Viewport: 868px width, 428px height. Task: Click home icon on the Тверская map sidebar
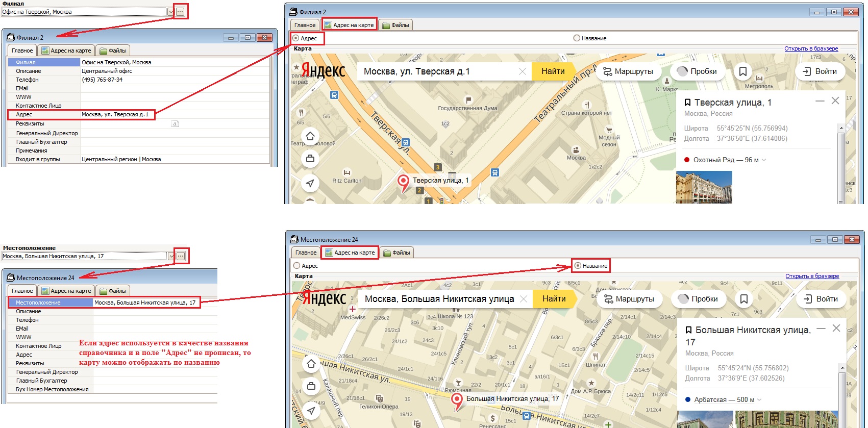(310, 136)
